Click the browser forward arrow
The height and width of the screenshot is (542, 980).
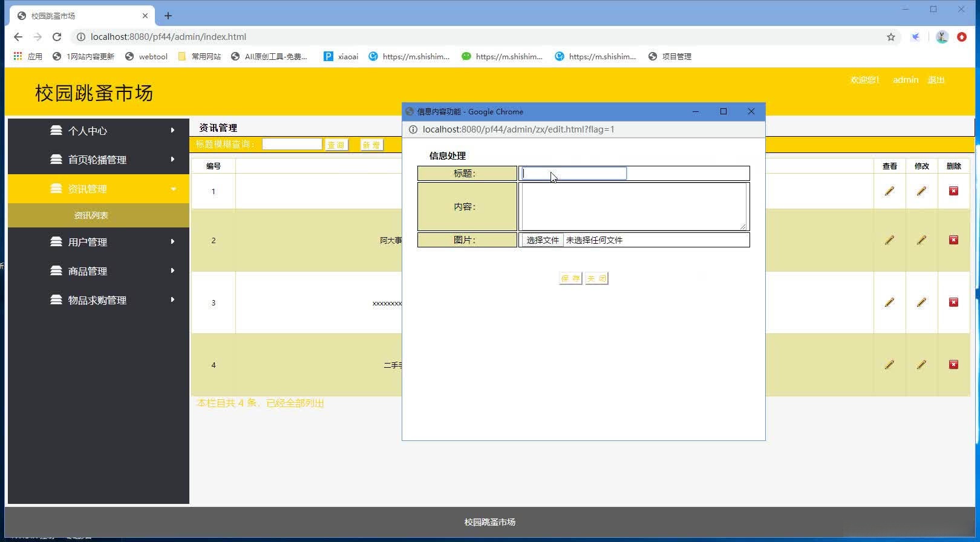click(x=38, y=37)
